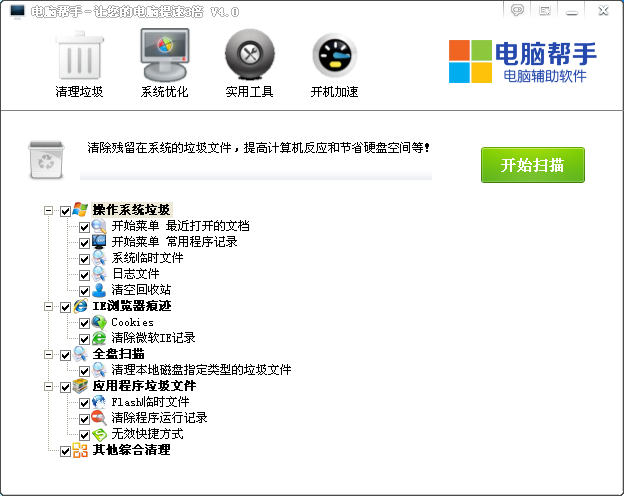Select the 无效快捷方式 tree item
The width and height of the screenshot is (624, 496).
click(x=147, y=434)
